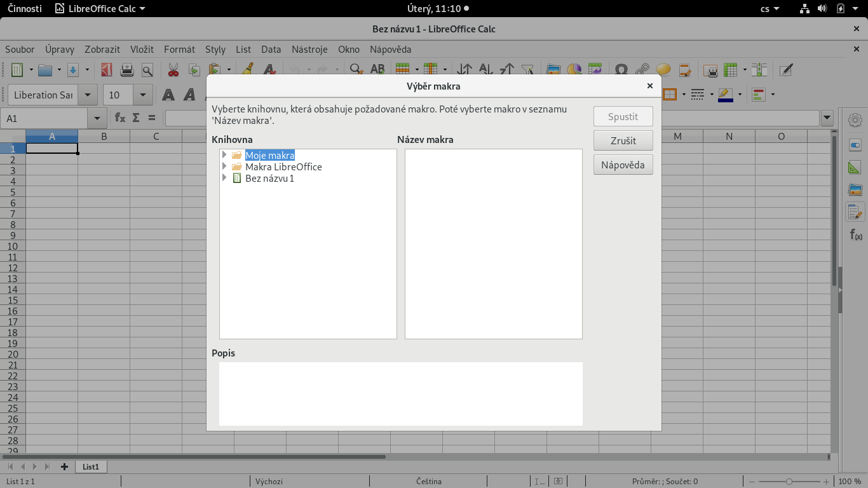The width and height of the screenshot is (868, 488).
Task: Open the Nástroje menu
Action: coord(309,49)
